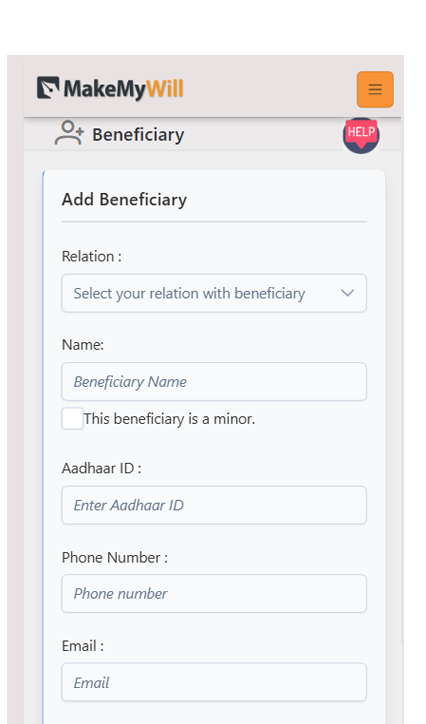This screenshot has width=426, height=724.
Task: Click the Add Beneficiary card heading
Action: click(125, 199)
